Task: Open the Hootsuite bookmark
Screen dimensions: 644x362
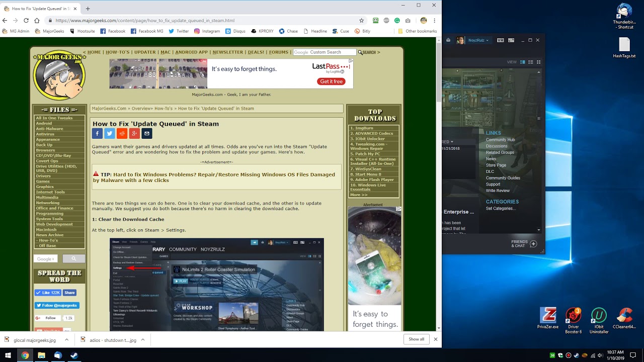Action: pyautogui.click(x=83, y=31)
